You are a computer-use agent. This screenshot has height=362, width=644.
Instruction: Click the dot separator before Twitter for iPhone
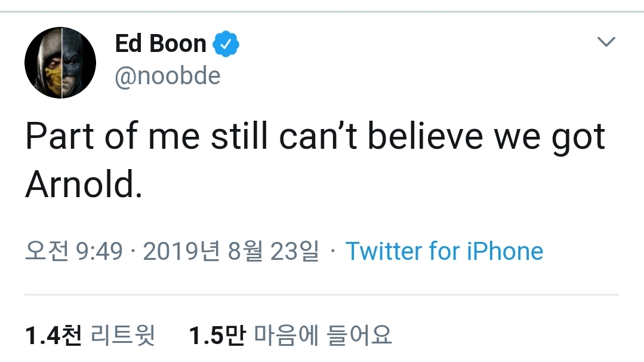(332, 251)
